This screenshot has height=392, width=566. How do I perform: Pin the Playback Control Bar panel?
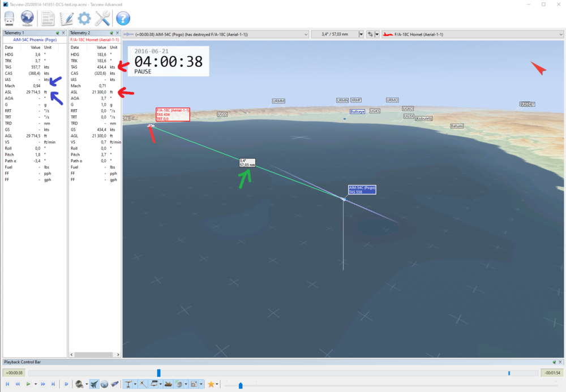(x=554, y=362)
